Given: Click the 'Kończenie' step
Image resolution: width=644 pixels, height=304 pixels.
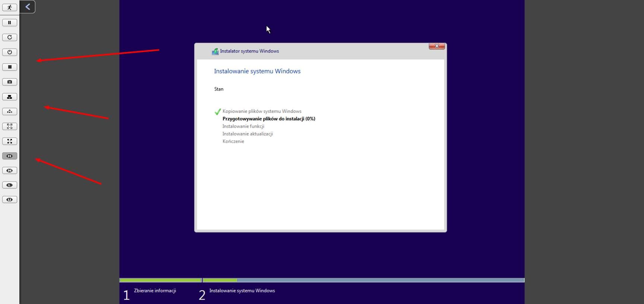Looking at the screenshot, I should (233, 141).
